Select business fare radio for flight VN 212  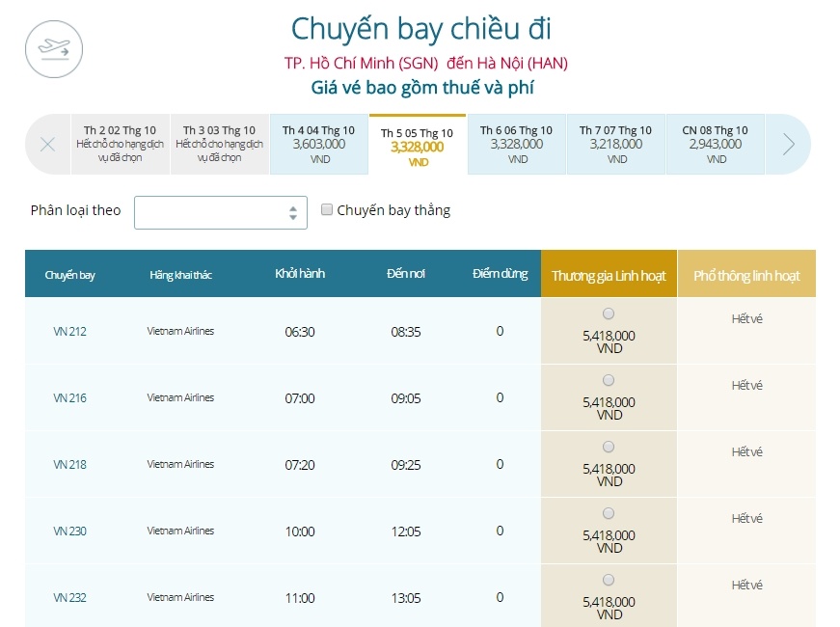(x=609, y=313)
